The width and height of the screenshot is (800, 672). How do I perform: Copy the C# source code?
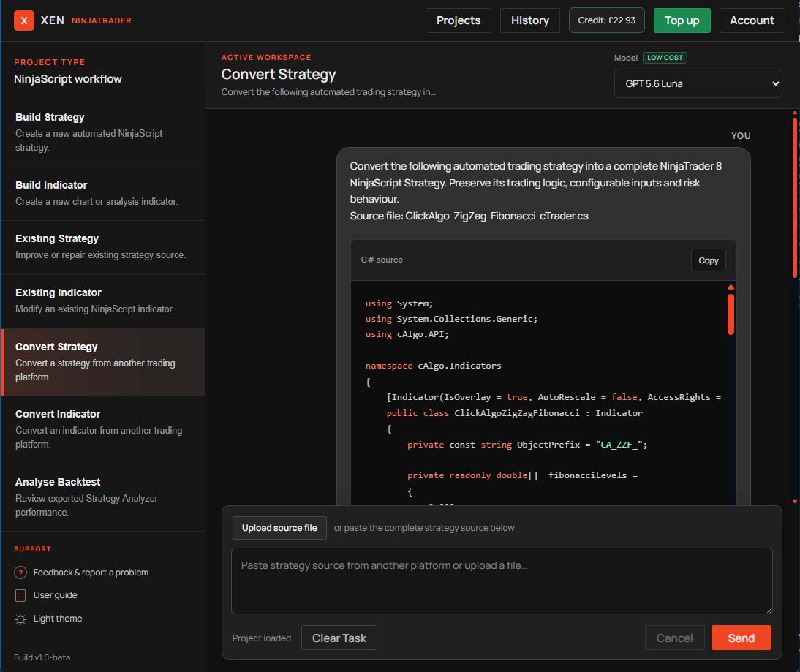click(708, 260)
